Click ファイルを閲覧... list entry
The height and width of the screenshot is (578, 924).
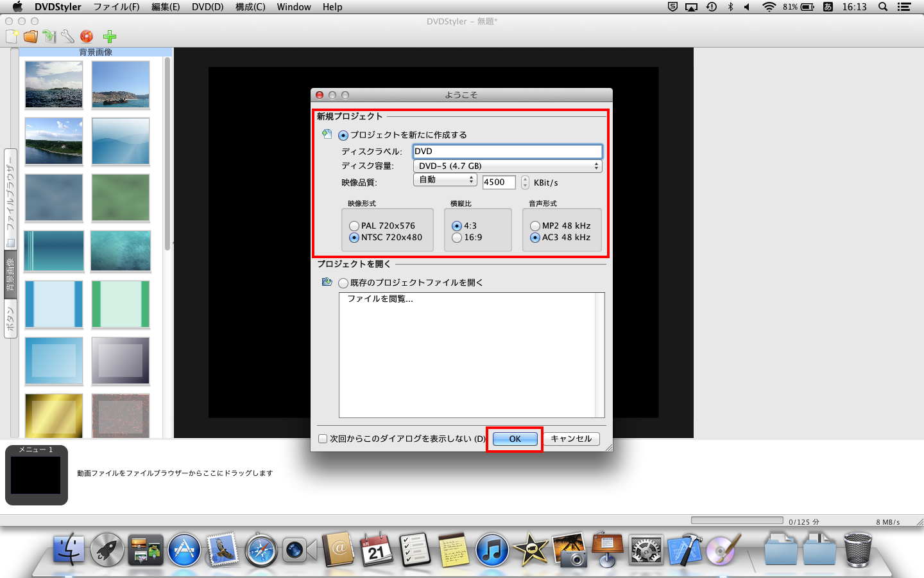pos(381,299)
